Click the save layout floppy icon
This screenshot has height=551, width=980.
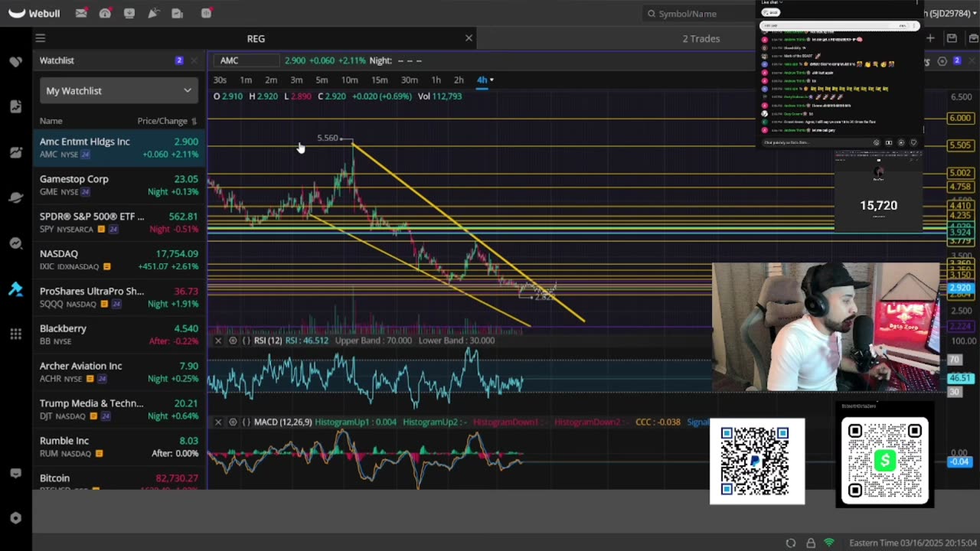point(952,38)
